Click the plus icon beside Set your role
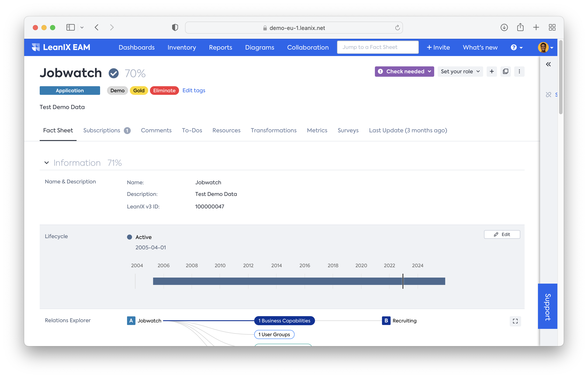Image resolution: width=588 pixels, height=378 pixels. [x=492, y=71]
